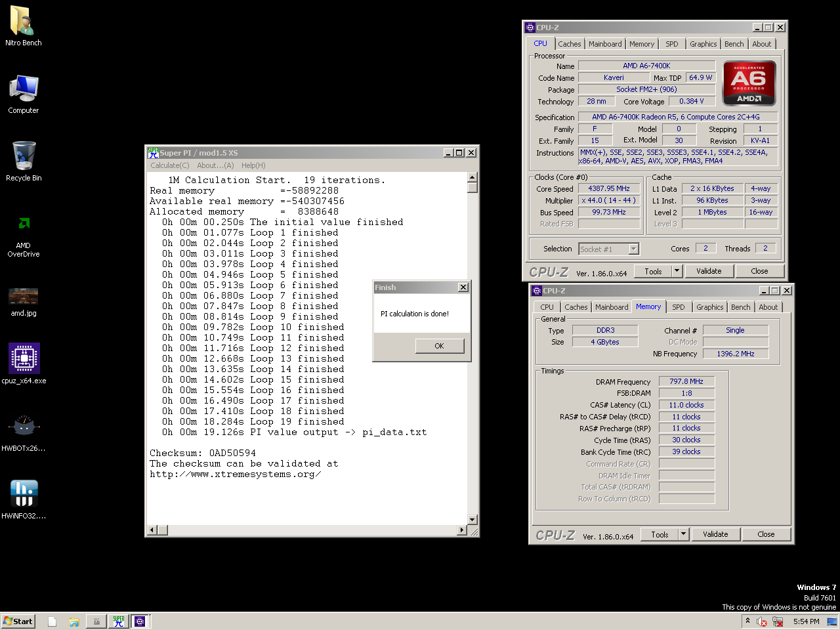Click the DRAM Frequency value 797.8 MHz
The height and width of the screenshot is (630, 840).
point(686,382)
